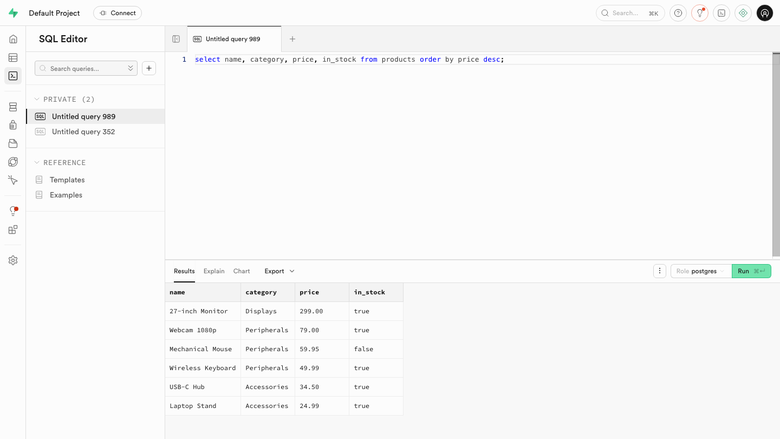This screenshot has height=439, width=780.
Task: Click the price column header
Action: click(322, 292)
